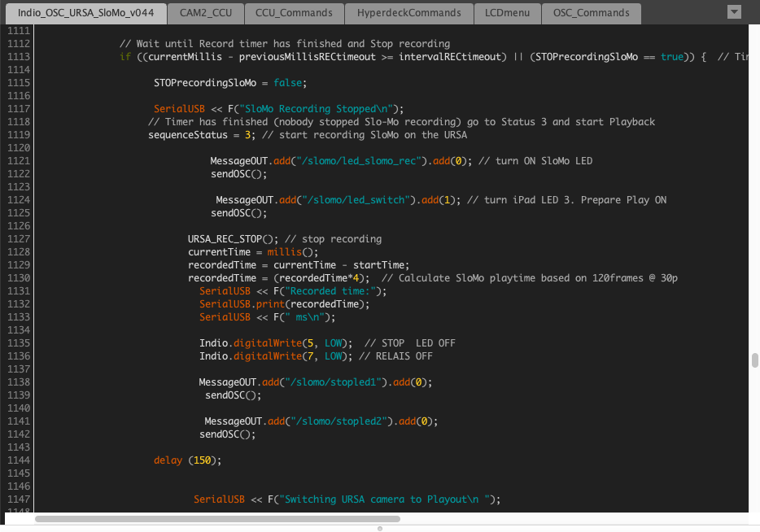
Task: Select the CCU_Commands tab
Action: 294,13
